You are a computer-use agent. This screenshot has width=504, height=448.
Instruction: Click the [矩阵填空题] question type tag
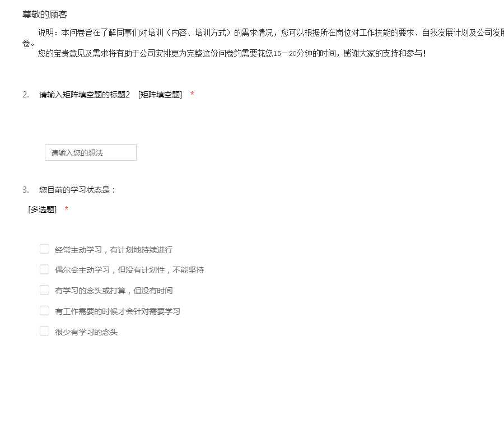[160, 95]
